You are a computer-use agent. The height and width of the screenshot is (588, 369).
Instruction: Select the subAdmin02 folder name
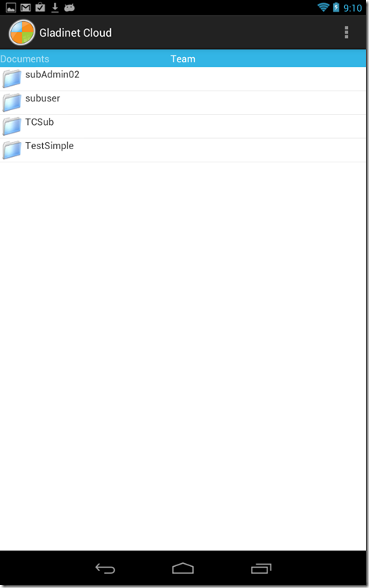tap(52, 75)
